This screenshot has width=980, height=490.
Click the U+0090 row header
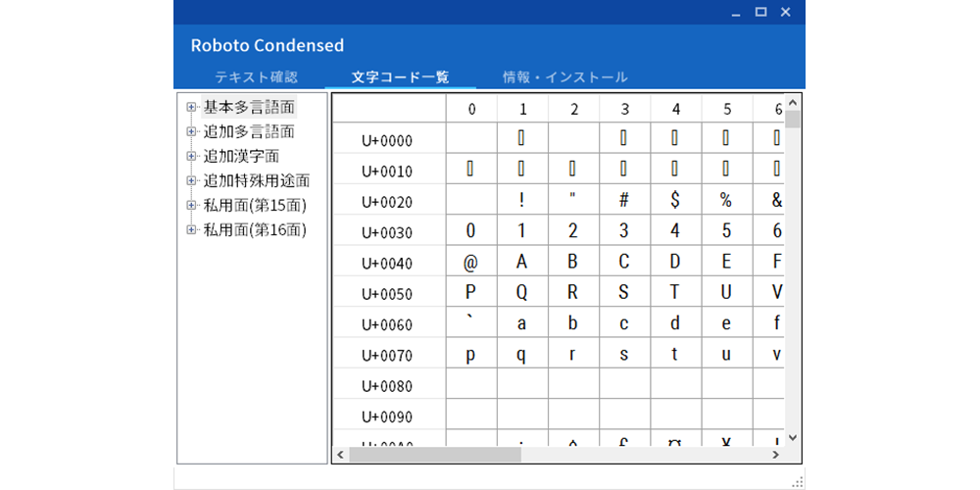(x=389, y=415)
